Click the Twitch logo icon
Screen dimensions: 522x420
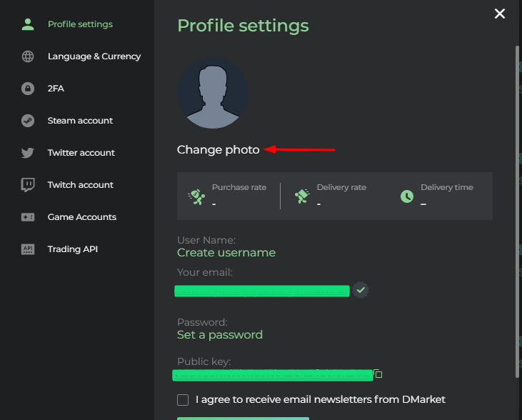pyautogui.click(x=28, y=185)
